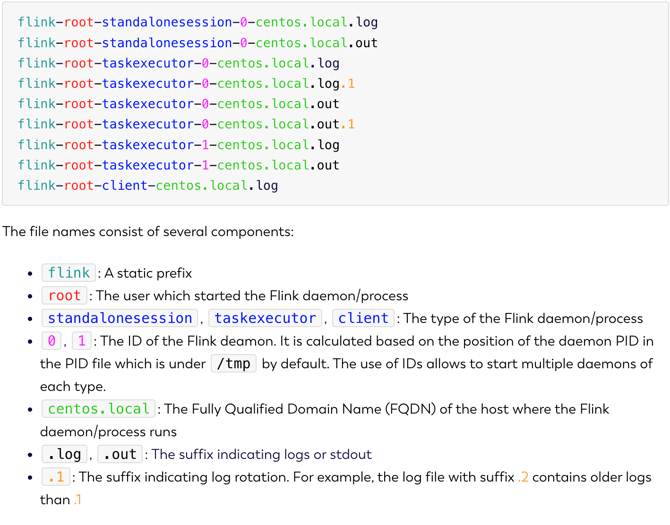Click text 'The suffix indicating logs or stdout'
The height and width of the screenshot is (525, 670).
262,454
